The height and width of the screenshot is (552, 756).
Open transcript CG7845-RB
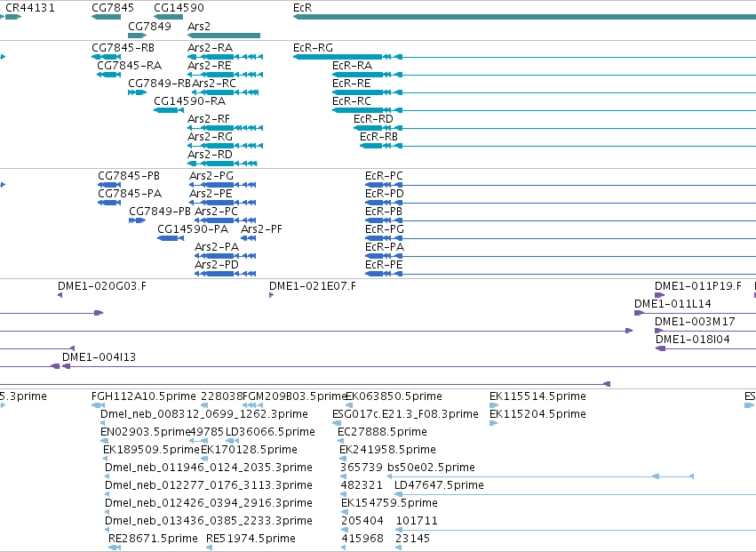click(123, 48)
